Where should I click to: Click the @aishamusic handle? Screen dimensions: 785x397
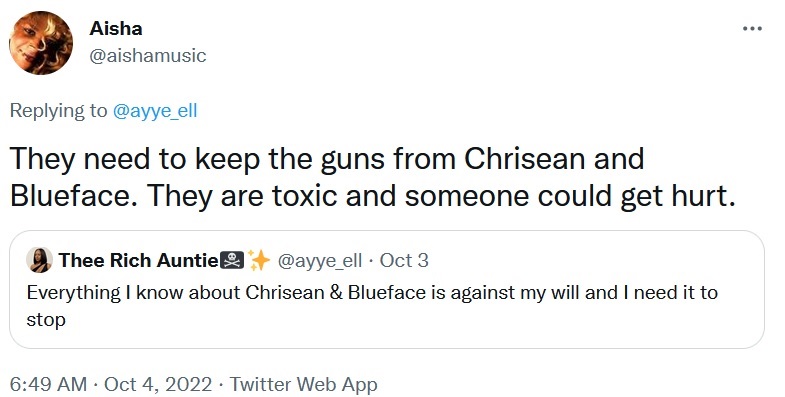click(x=148, y=55)
